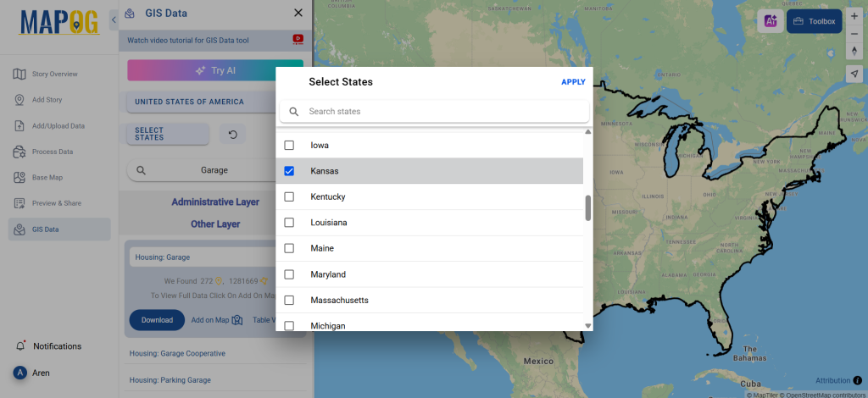This screenshot has height=398, width=868.
Task: Zoom in on the map
Action: tap(854, 17)
